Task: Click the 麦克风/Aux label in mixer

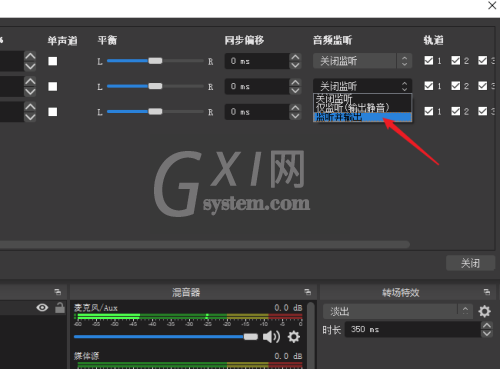Action: click(96, 308)
